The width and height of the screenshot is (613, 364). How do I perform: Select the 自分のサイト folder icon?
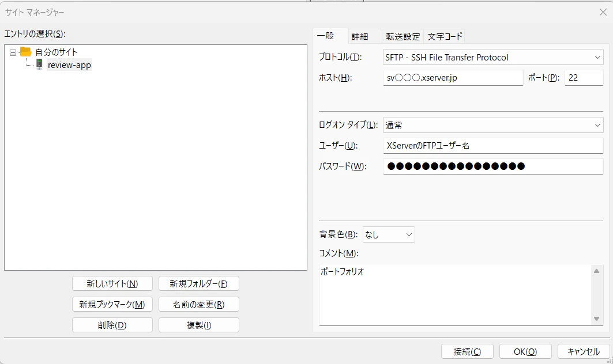[x=25, y=51]
